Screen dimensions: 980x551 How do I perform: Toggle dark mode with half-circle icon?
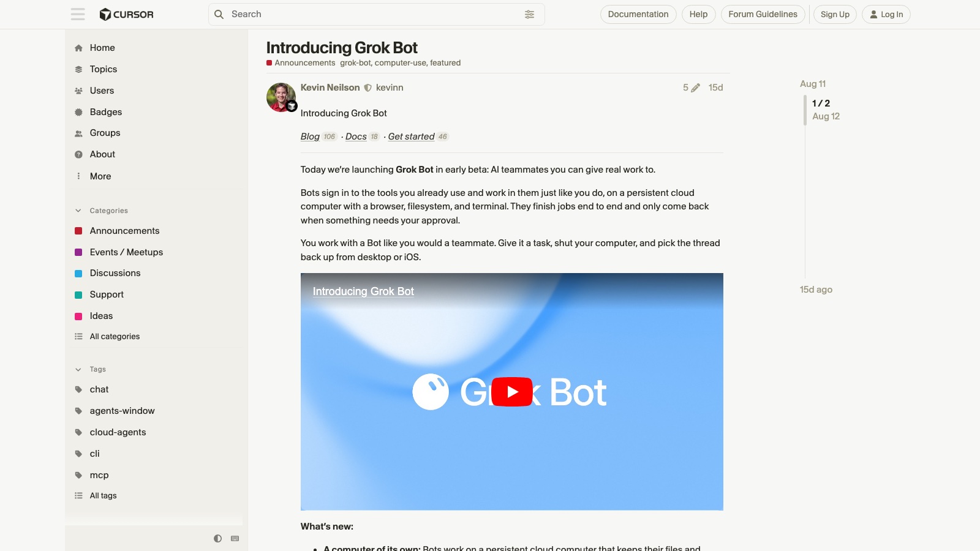(x=217, y=539)
